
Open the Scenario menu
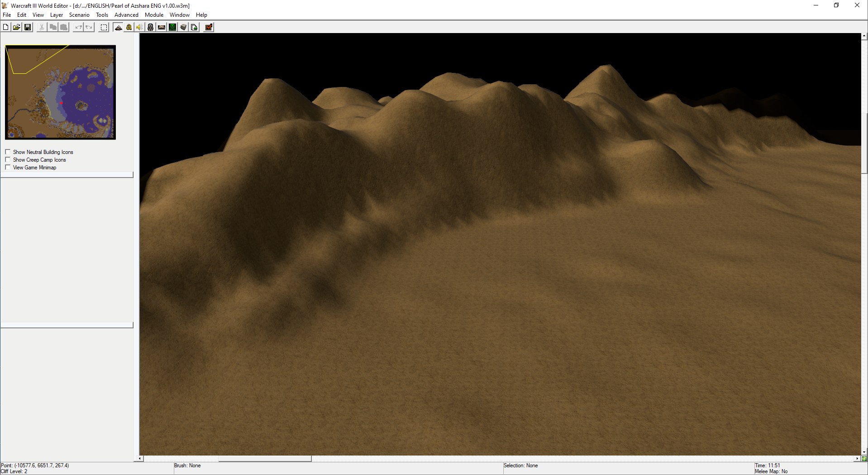79,15
